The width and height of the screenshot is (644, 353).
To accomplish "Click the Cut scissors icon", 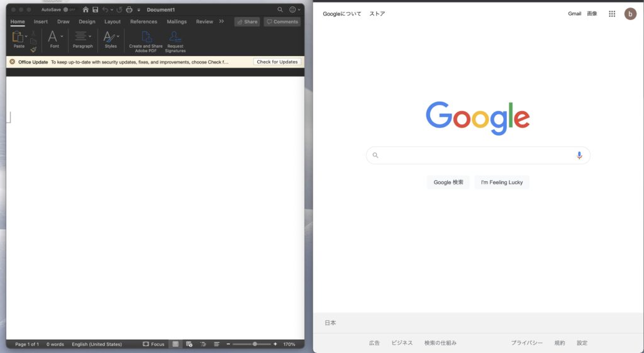I will (33, 33).
